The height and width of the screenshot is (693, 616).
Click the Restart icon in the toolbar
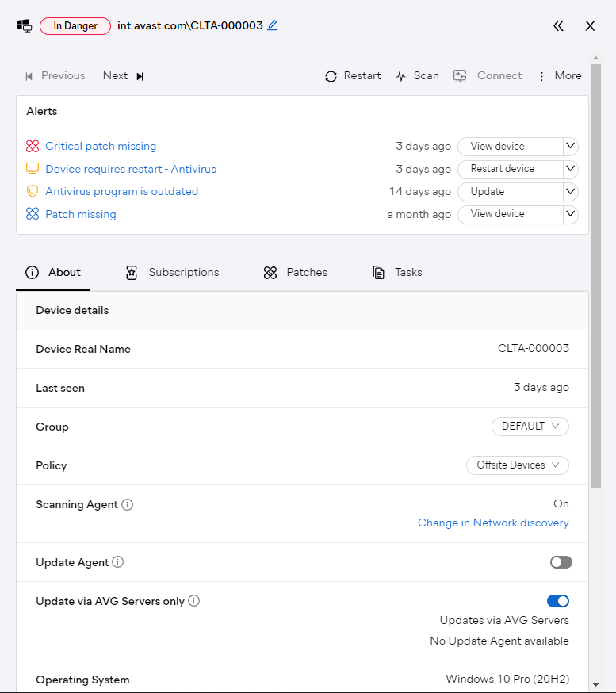[331, 76]
